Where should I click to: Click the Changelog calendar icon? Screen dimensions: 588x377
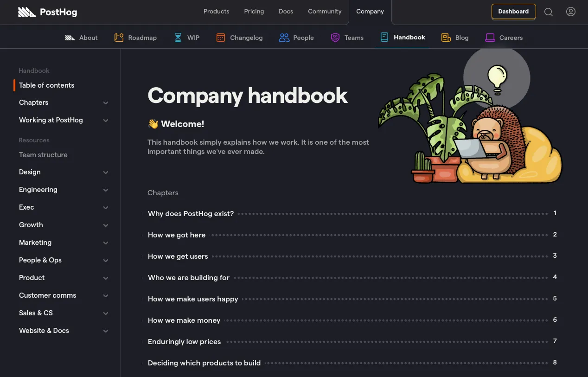coord(221,38)
